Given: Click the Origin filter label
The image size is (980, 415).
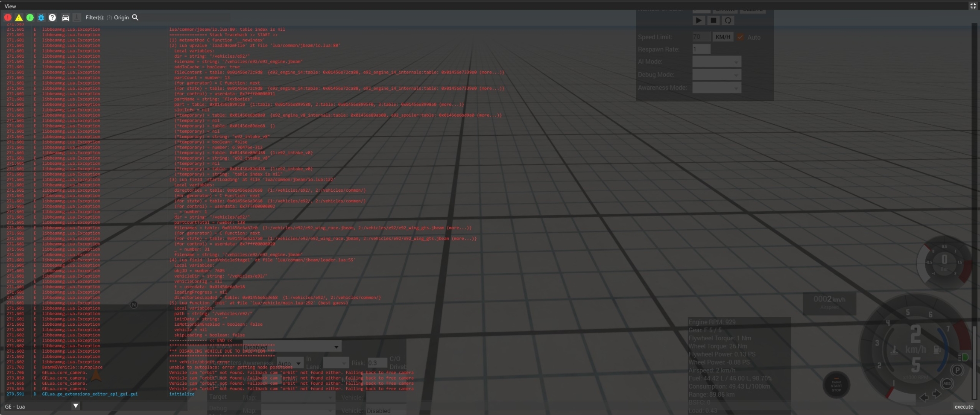Looking at the screenshot, I should [x=121, y=18].
